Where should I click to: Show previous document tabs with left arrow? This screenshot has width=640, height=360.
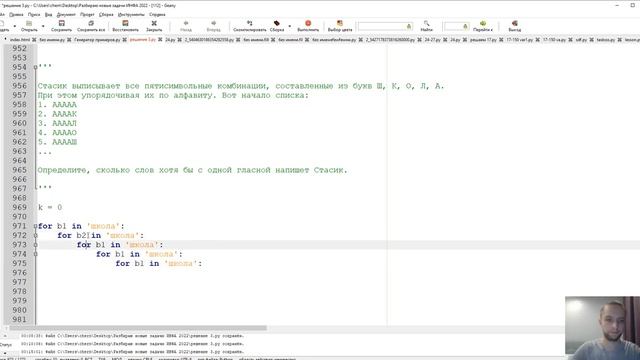click(x=5, y=40)
